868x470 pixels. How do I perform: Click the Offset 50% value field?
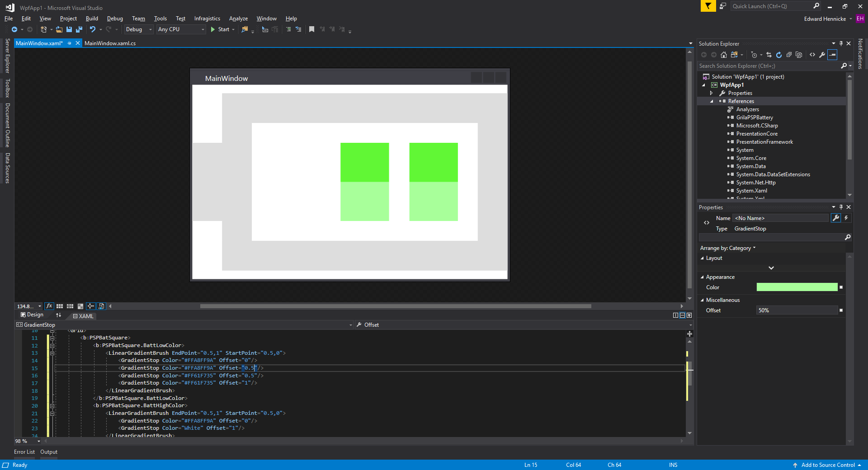[797, 310]
